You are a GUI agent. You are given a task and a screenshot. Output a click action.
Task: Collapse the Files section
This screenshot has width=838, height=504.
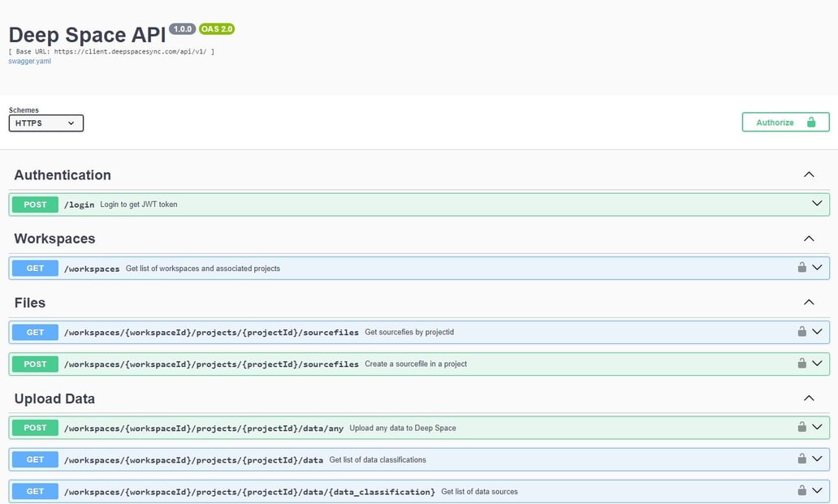coord(809,302)
